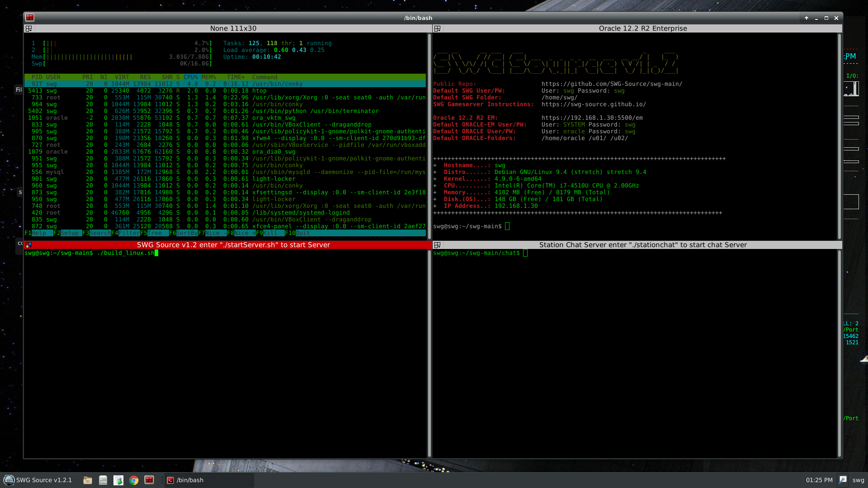The height and width of the screenshot is (488, 868).
Task: Click the https://github.com/SWG-Source/swg-main/ URL
Action: click(x=612, y=84)
